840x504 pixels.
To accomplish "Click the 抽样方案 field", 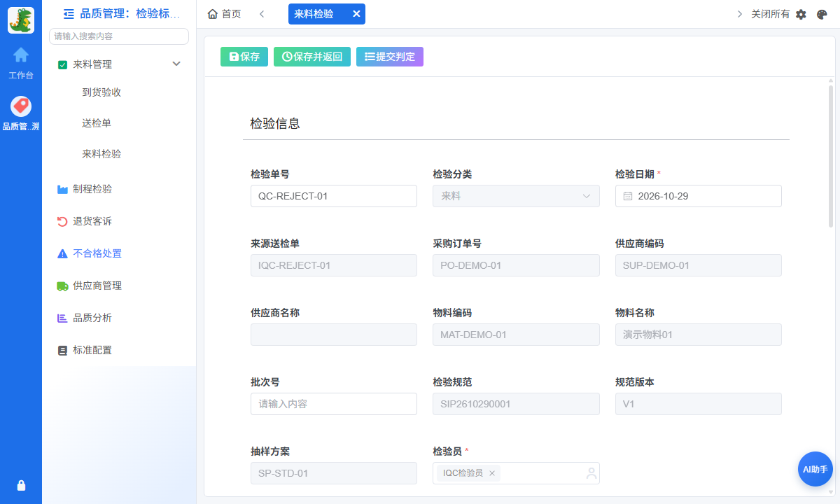I will coord(334,473).
